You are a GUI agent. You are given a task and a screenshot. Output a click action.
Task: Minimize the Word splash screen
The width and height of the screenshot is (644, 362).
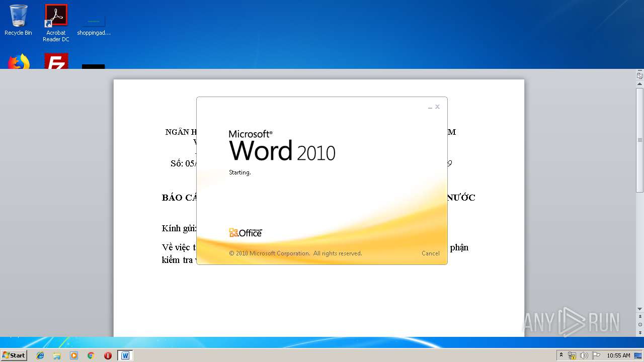point(430,107)
